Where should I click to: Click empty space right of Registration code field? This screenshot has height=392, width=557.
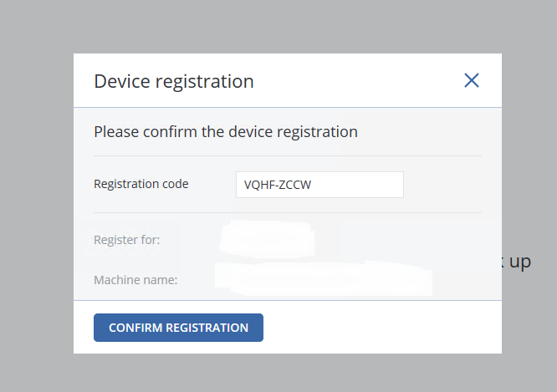443,185
